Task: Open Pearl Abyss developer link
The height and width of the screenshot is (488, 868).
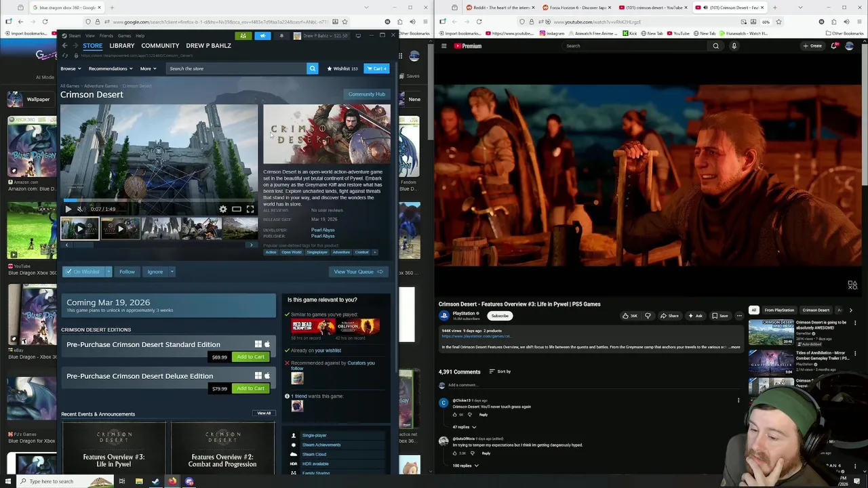Action: tap(323, 230)
